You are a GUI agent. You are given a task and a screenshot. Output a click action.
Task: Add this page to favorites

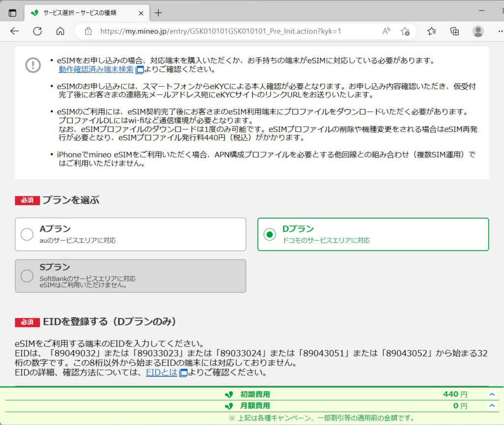pos(405,31)
